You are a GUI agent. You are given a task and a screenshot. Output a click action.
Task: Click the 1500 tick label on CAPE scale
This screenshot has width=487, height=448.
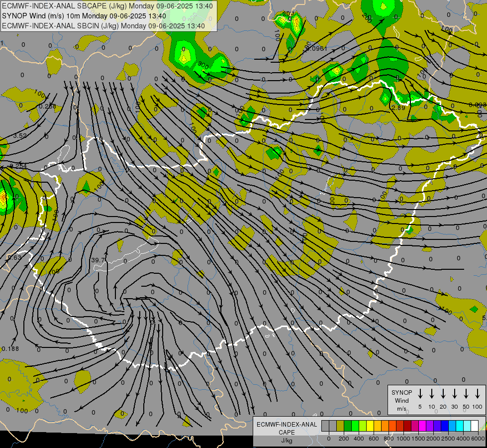(x=418, y=439)
